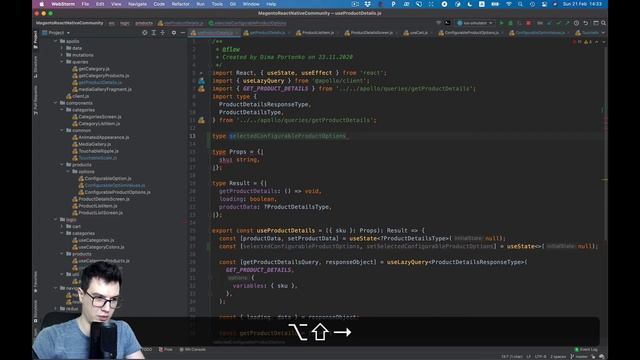
Task: Open getCategoryProducts.js in project tree
Action: click(x=100, y=76)
